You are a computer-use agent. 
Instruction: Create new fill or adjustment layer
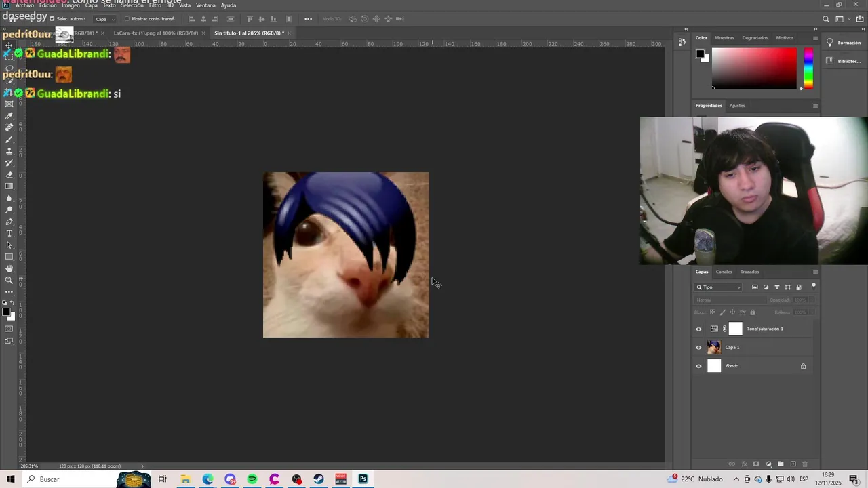click(x=768, y=464)
